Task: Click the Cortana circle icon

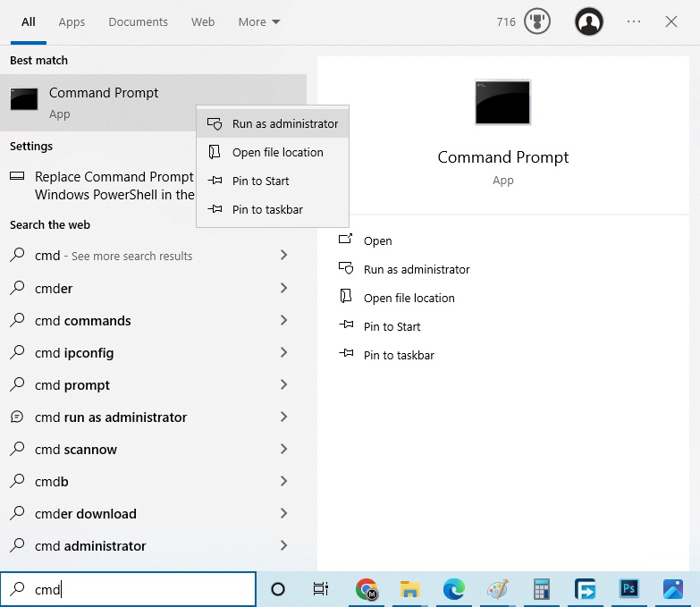Action: click(x=278, y=589)
